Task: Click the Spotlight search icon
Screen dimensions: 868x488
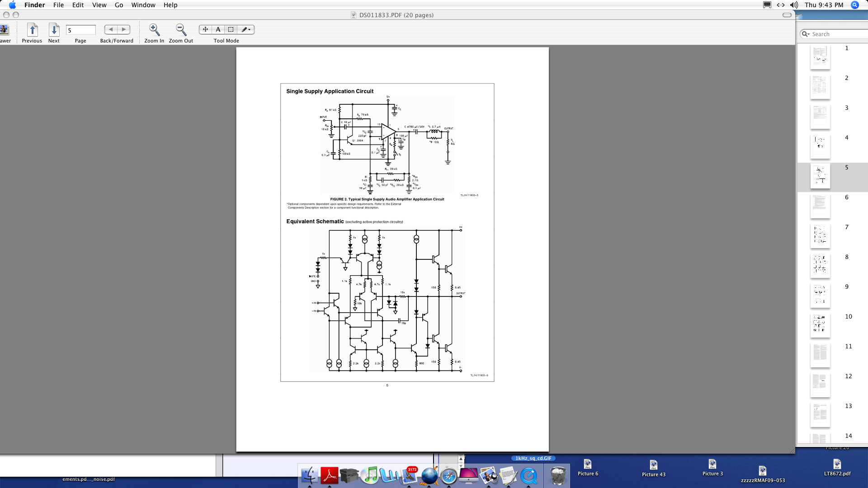Action: click(854, 5)
